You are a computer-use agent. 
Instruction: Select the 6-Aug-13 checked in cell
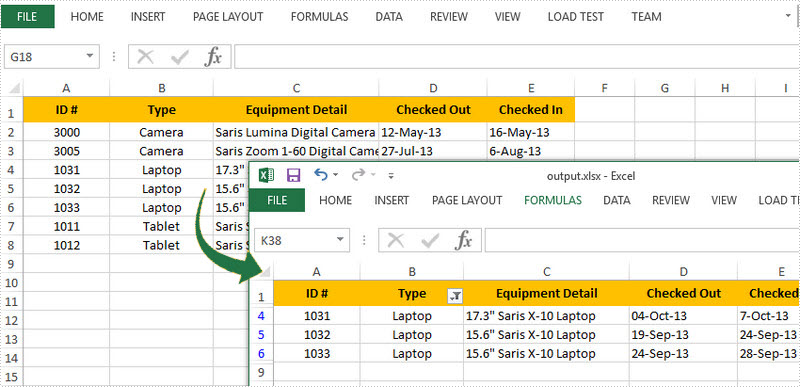[x=531, y=151]
